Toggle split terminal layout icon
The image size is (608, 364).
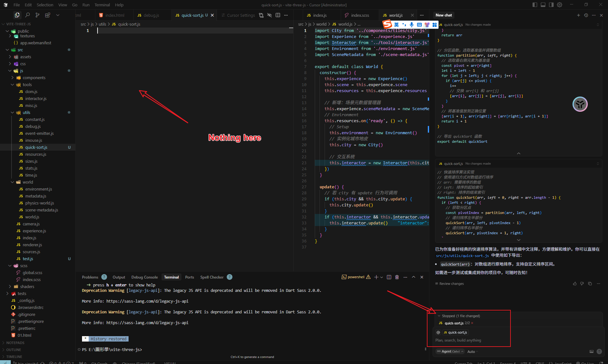coord(389,277)
